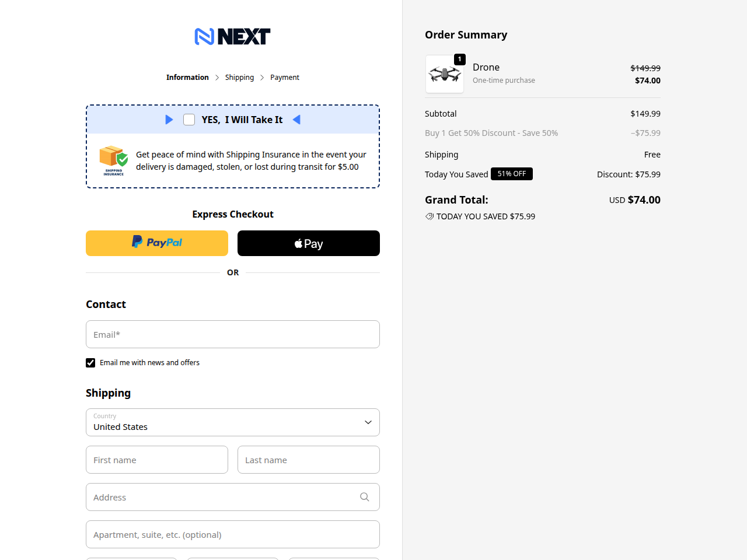Click the savings tag icon

430,216
